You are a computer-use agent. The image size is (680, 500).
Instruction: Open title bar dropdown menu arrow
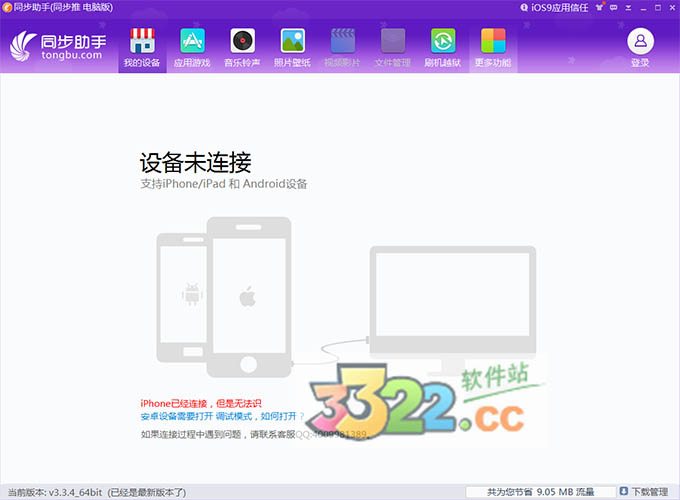[628, 7]
